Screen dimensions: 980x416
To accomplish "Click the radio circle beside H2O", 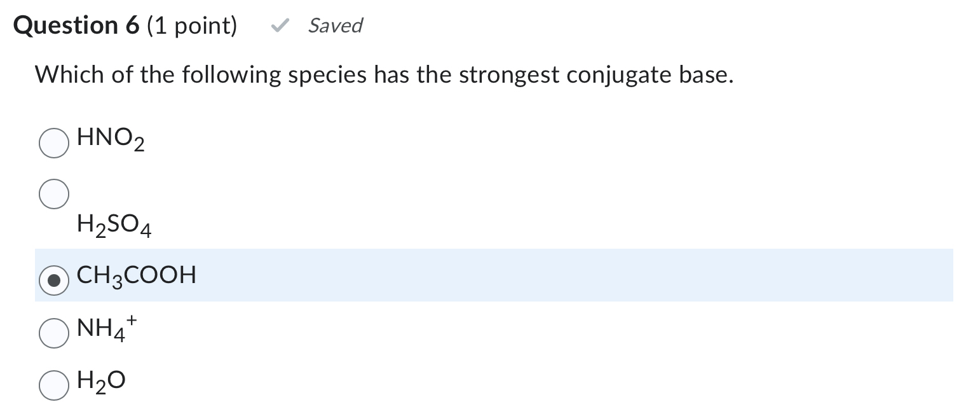I will click(54, 384).
